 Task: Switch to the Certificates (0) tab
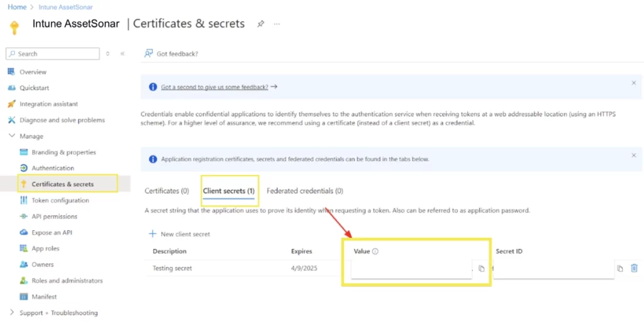click(167, 191)
